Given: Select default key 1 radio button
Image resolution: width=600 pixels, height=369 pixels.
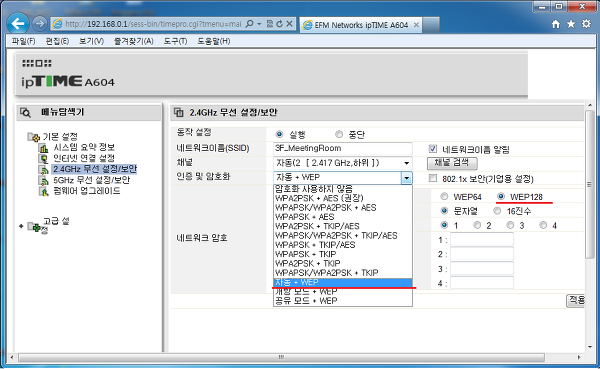Looking at the screenshot, I should 444,225.
